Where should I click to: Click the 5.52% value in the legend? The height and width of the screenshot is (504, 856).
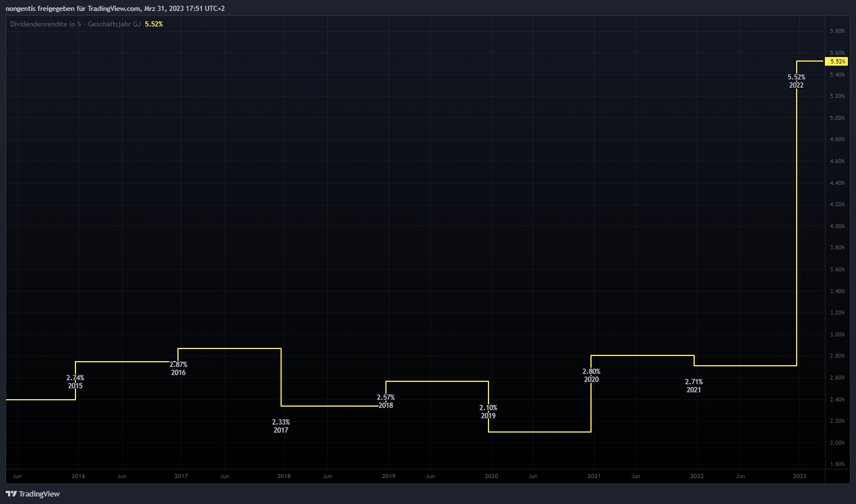coord(154,24)
